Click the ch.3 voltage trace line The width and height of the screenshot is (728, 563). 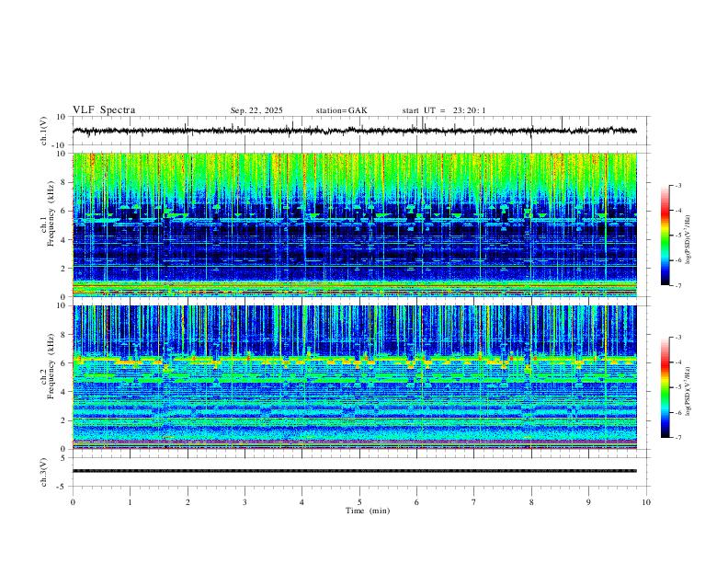[355, 471]
